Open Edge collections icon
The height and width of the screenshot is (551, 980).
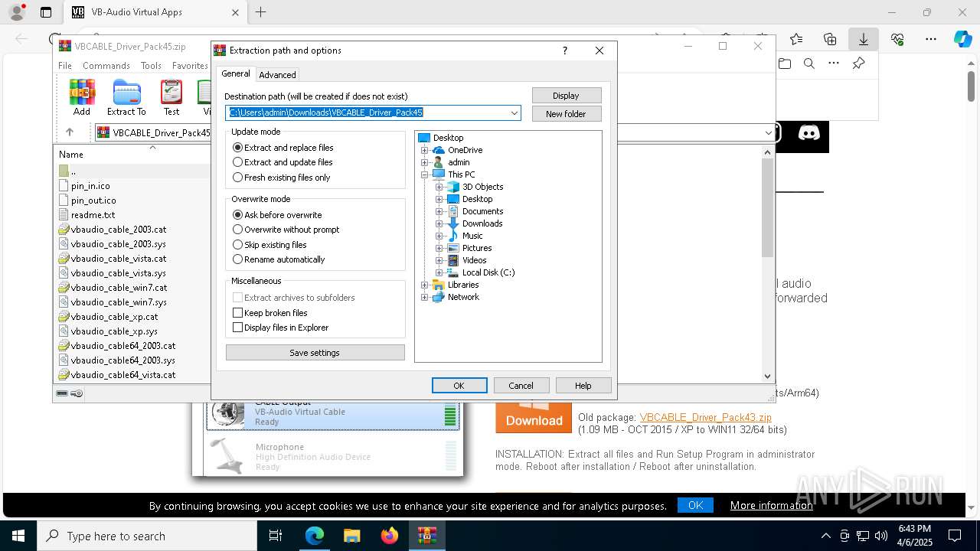830,39
